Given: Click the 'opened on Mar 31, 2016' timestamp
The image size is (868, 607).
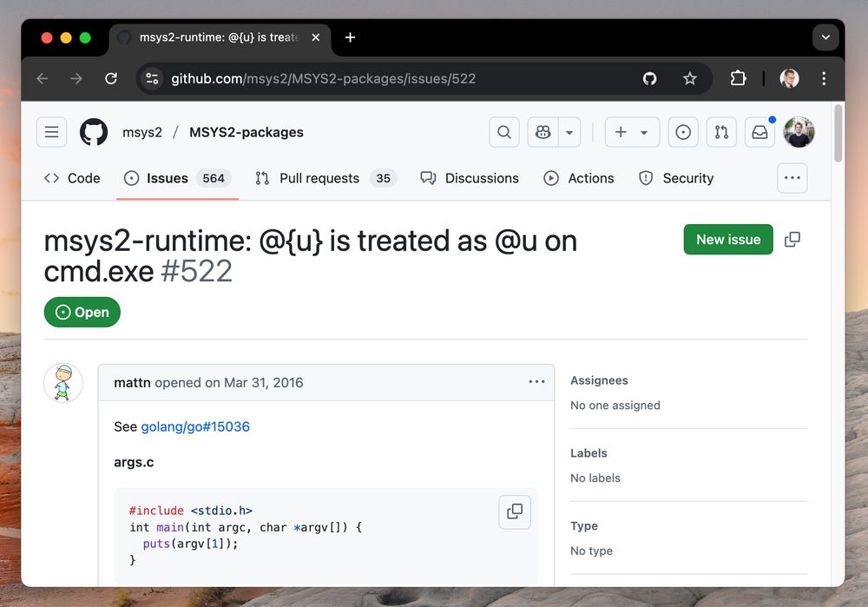Looking at the screenshot, I should coord(228,383).
